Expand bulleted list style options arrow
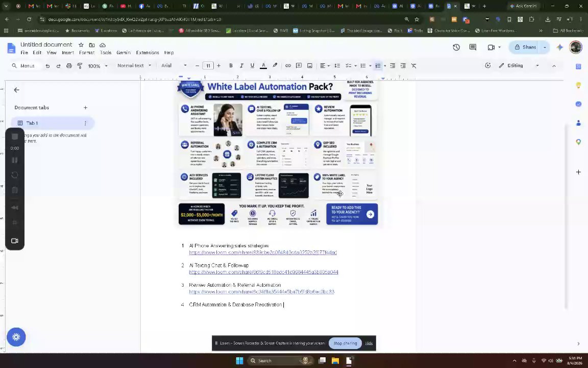 click(x=370, y=66)
